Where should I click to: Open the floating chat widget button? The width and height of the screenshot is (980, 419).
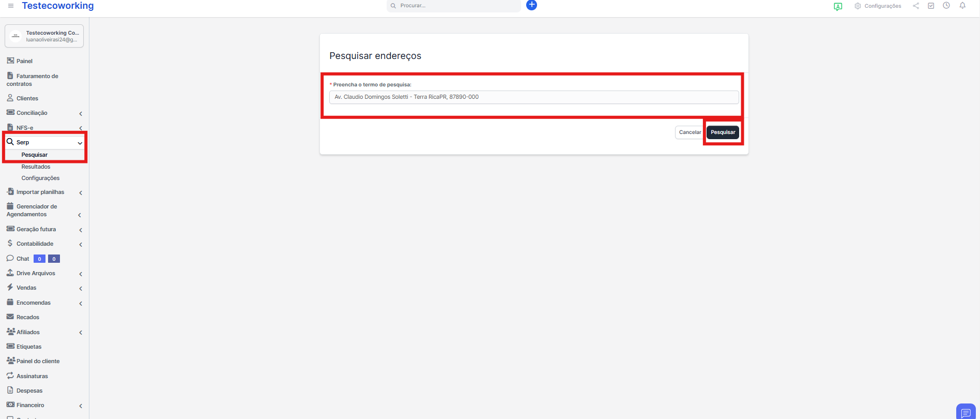966,412
